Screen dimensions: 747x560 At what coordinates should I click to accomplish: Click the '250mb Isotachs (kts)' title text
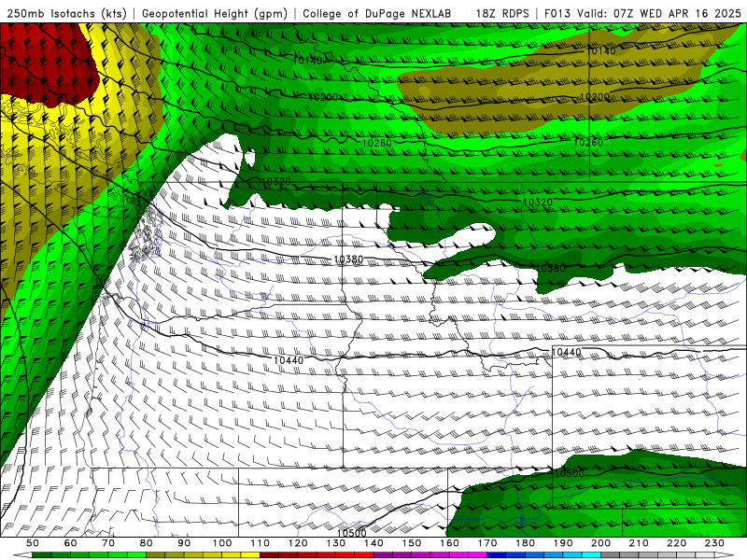(x=66, y=13)
